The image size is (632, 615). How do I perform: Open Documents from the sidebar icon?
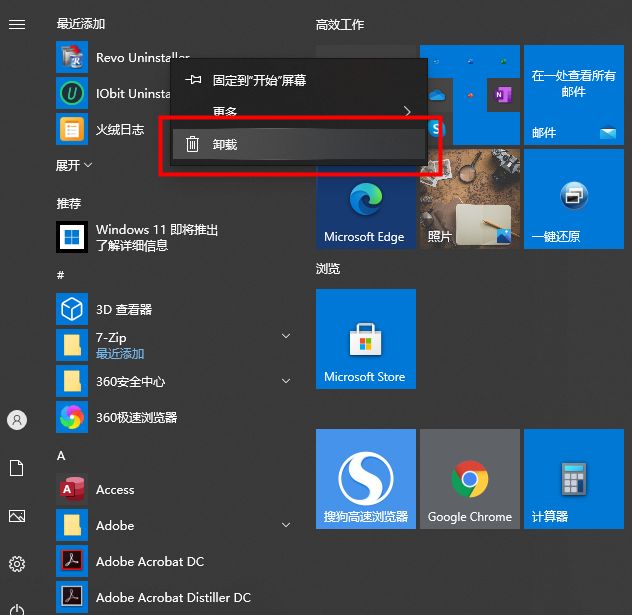(x=17, y=468)
